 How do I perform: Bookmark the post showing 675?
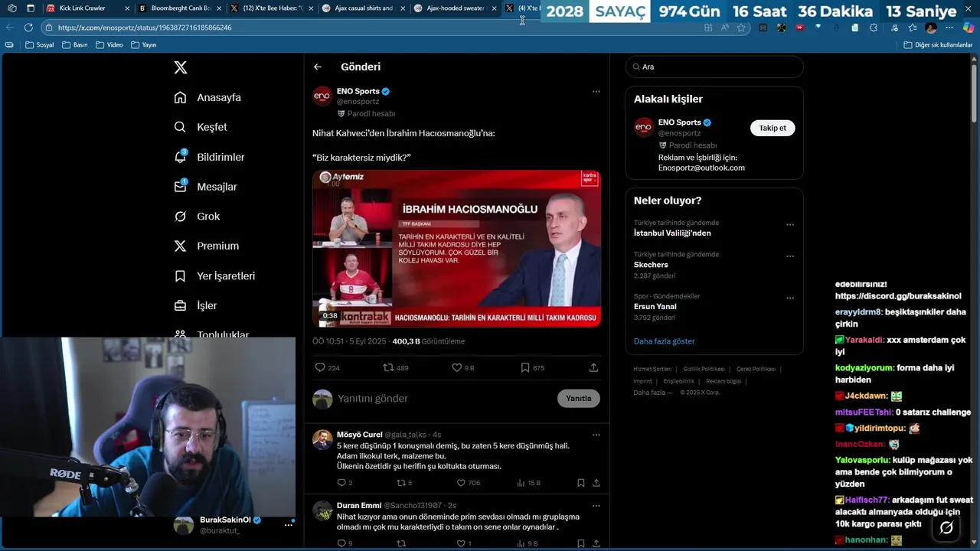point(532,367)
